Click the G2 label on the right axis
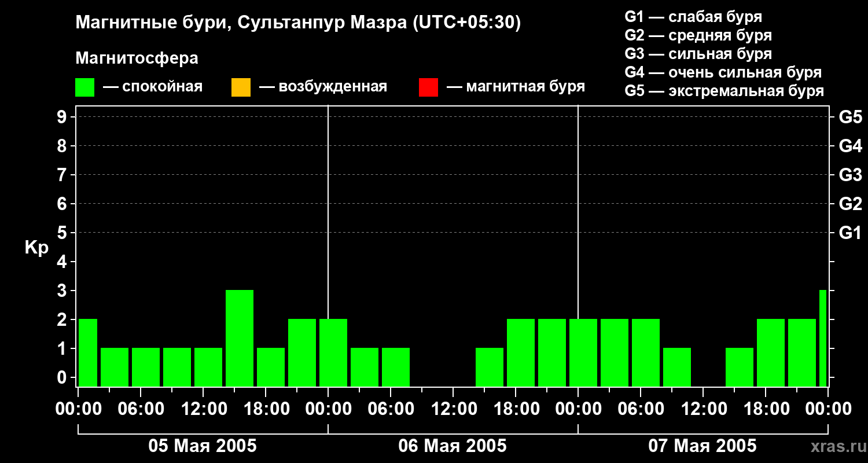868x463 pixels. (850, 204)
